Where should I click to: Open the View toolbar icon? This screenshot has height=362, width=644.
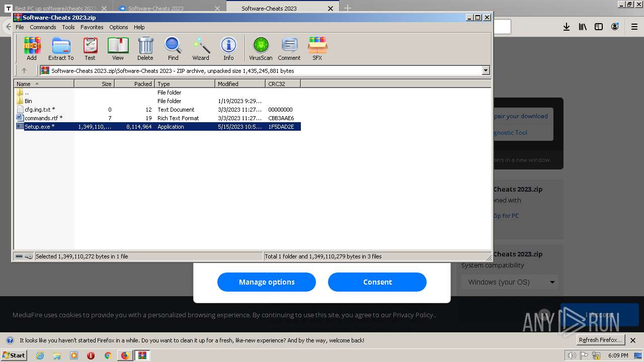click(118, 49)
